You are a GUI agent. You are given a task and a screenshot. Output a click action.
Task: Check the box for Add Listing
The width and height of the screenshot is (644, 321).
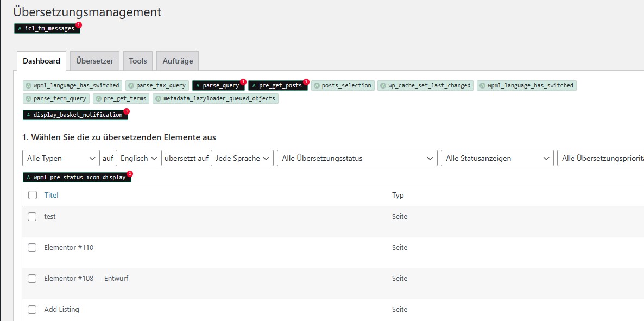(x=32, y=310)
